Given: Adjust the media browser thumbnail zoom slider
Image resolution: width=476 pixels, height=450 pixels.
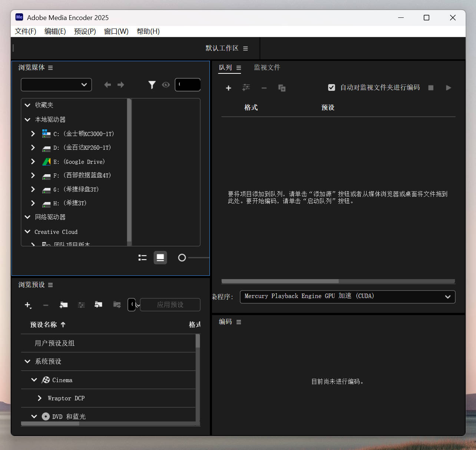Looking at the screenshot, I should click(x=182, y=258).
